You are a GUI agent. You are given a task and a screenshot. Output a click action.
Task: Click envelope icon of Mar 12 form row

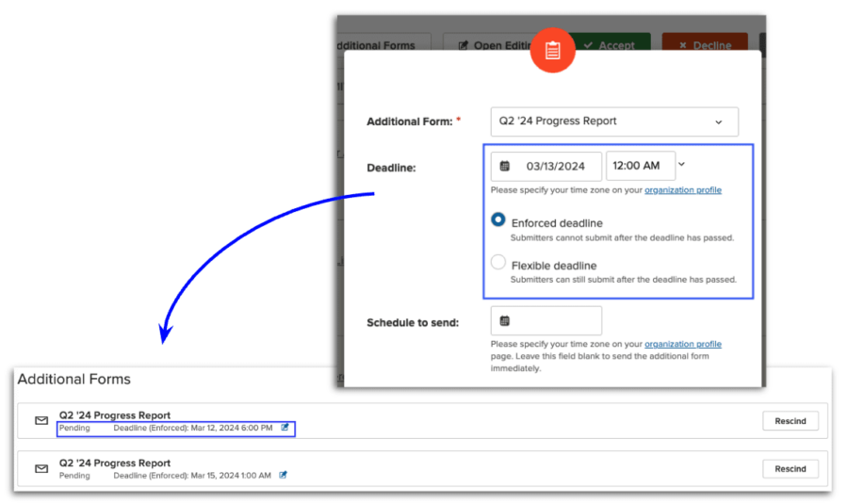[41, 420]
